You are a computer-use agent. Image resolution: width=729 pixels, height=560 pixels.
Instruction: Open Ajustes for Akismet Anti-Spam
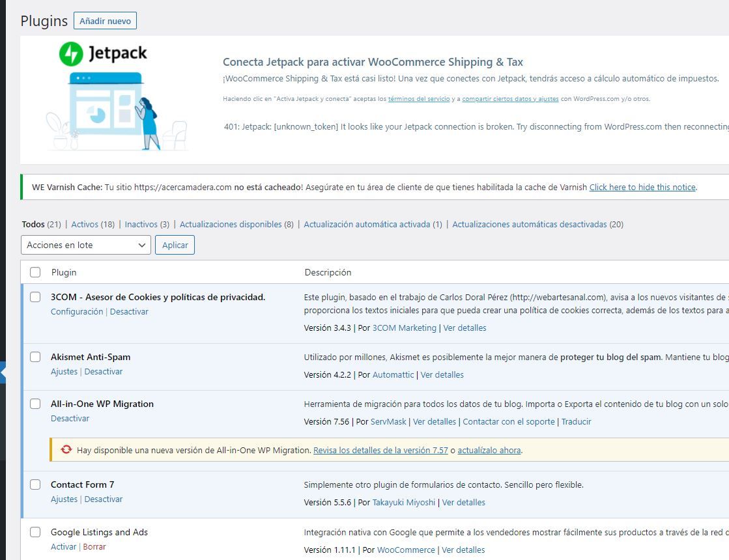(64, 372)
